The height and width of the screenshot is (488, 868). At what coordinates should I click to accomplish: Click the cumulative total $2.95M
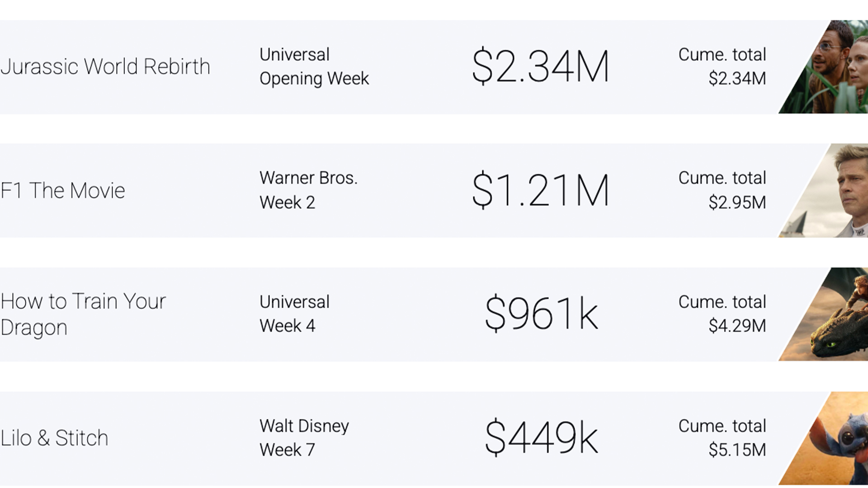(x=737, y=202)
